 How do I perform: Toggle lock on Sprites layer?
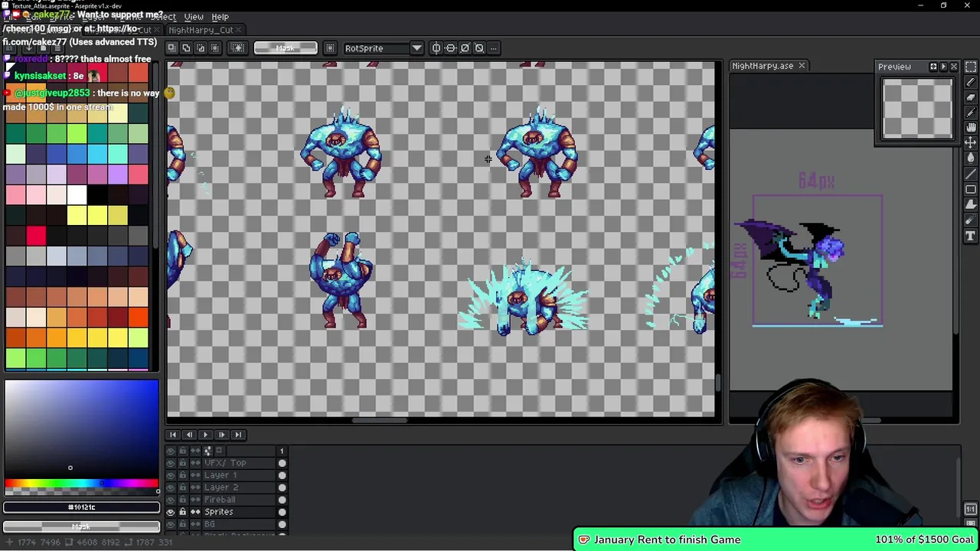coord(182,512)
